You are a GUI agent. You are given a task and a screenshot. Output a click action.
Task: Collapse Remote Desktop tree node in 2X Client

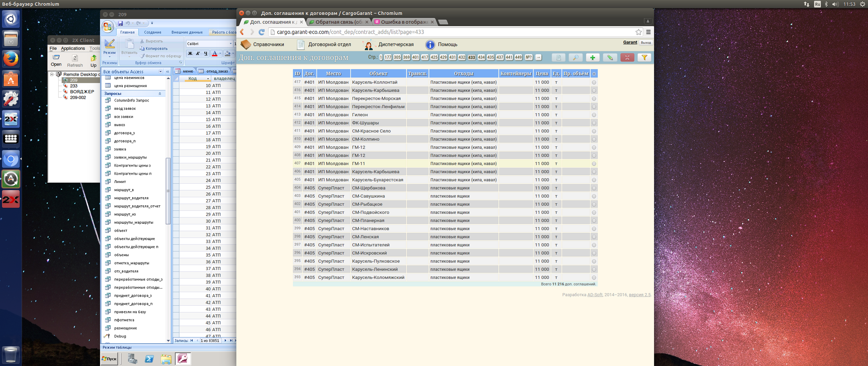(x=52, y=74)
